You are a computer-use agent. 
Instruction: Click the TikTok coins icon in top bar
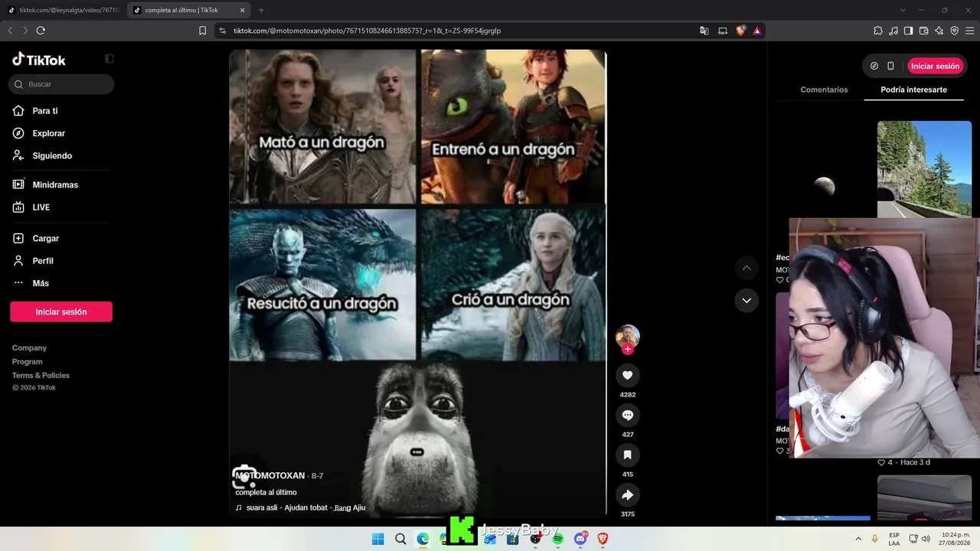tap(874, 66)
